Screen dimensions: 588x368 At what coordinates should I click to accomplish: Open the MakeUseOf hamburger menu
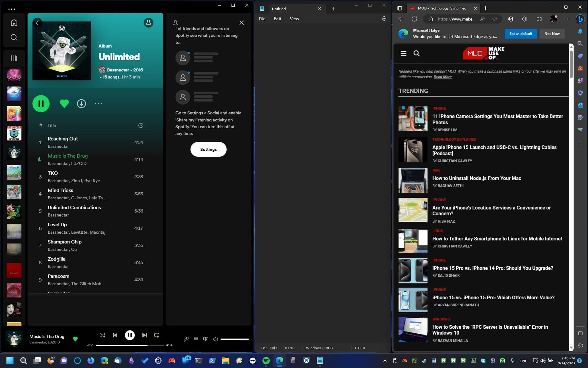tap(404, 53)
